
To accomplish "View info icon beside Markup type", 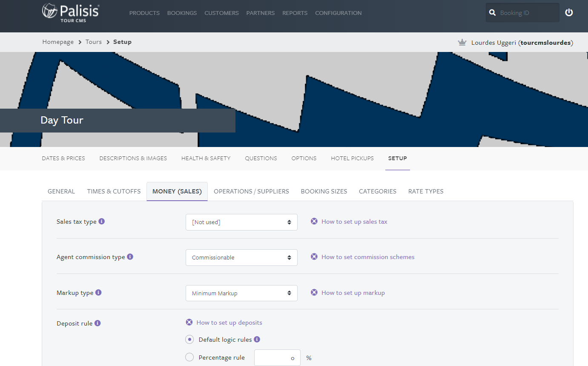I will pyautogui.click(x=98, y=292).
